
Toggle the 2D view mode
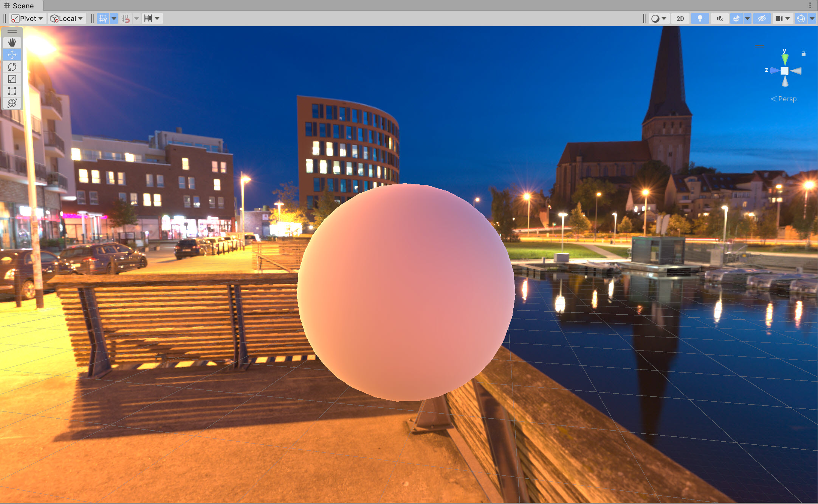coord(680,19)
